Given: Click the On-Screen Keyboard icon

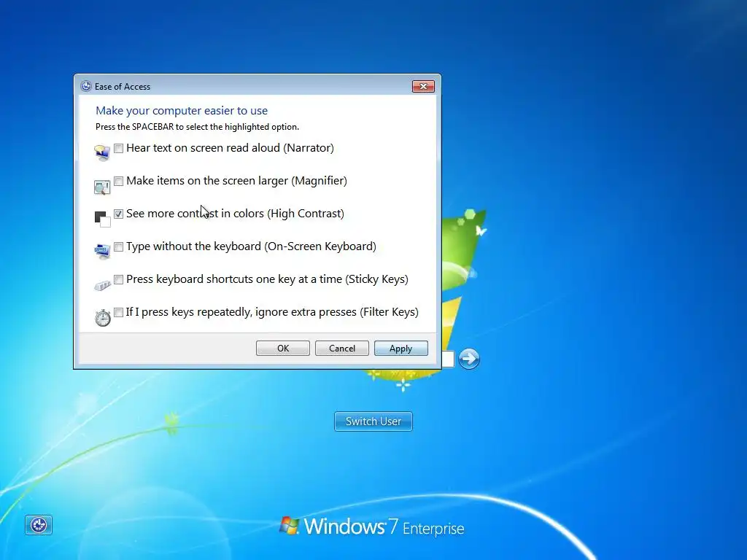Looking at the screenshot, I should click(x=102, y=252).
